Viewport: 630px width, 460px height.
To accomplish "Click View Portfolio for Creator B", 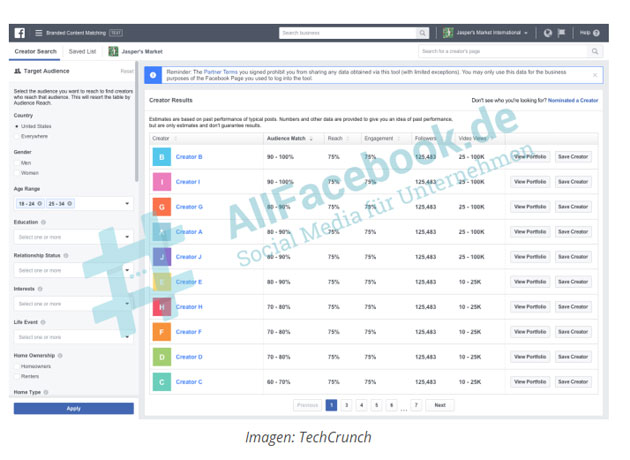I will 530,157.
